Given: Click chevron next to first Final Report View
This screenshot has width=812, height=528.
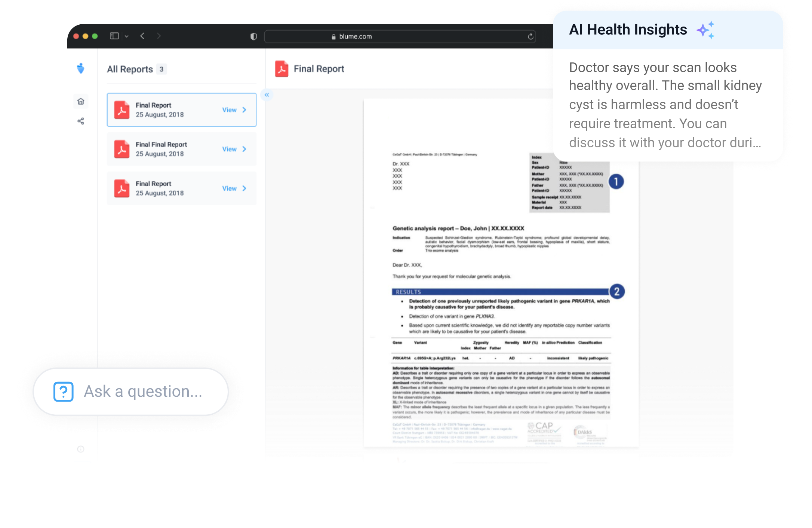Looking at the screenshot, I should [244, 110].
